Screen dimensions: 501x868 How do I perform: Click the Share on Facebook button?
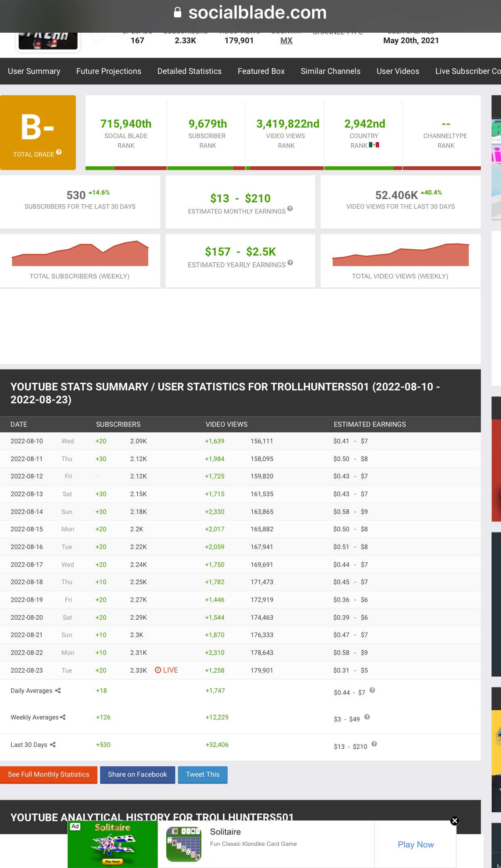coord(138,775)
